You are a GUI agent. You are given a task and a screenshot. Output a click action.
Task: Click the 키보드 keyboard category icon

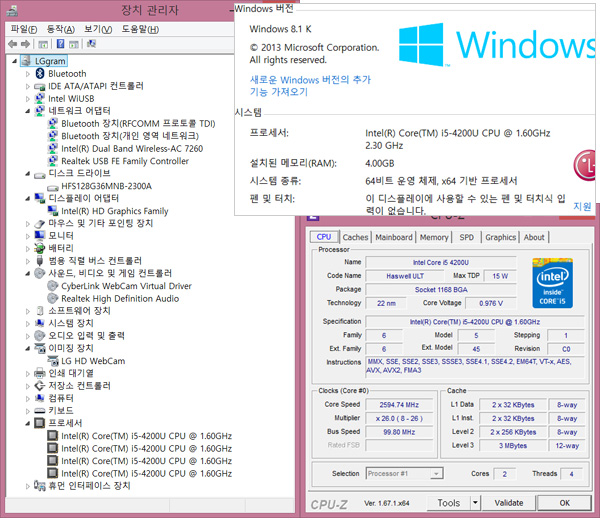click(x=40, y=411)
